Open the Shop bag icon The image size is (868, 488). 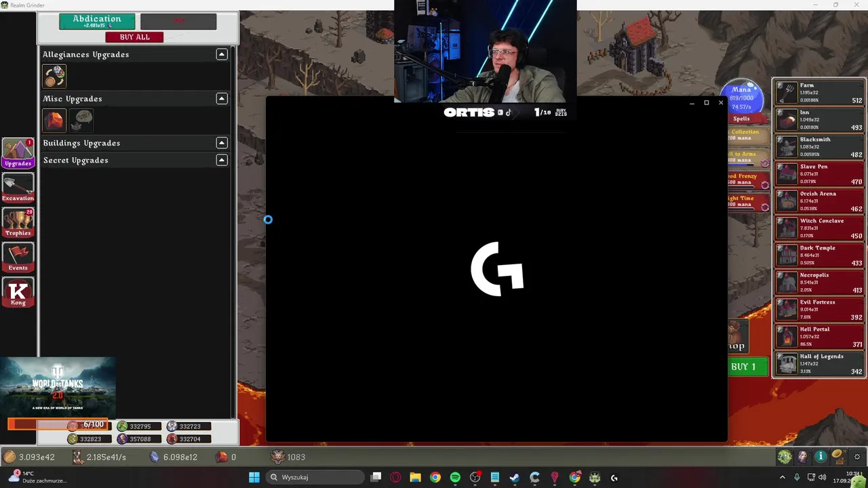(737, 337)
